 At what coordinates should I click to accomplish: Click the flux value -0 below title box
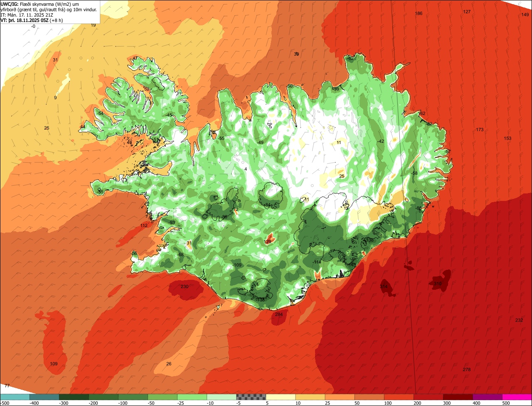pos(33,26)
